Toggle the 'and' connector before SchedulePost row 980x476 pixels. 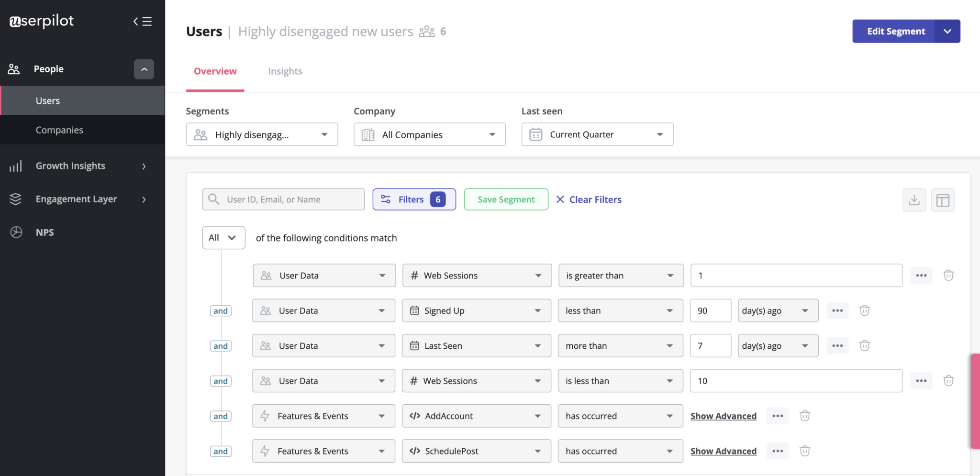[220, 451]
